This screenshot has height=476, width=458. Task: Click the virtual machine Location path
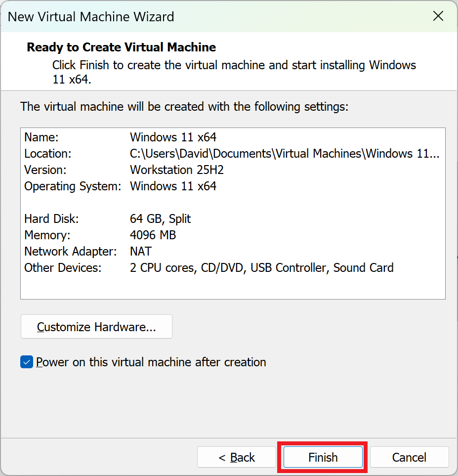pos(284,153)
